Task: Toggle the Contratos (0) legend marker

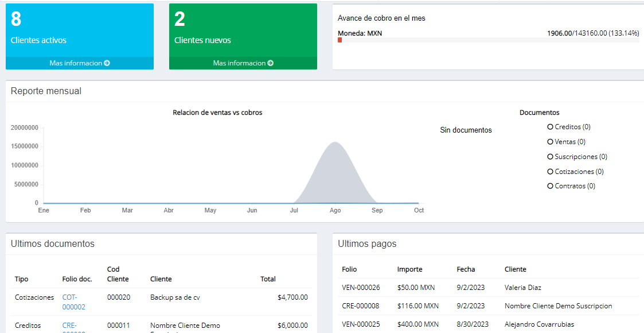Action: pos(551,186)
